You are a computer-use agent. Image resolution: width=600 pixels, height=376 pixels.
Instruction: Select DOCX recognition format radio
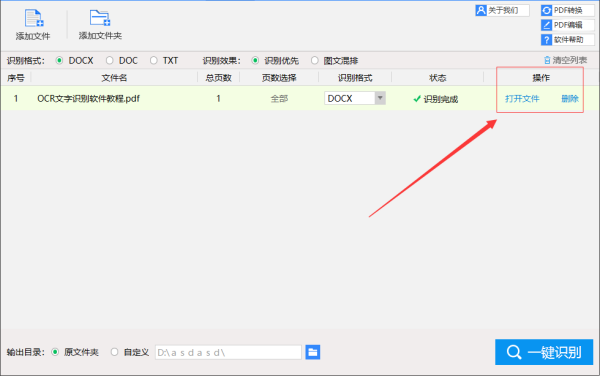[x=59, y=60]
